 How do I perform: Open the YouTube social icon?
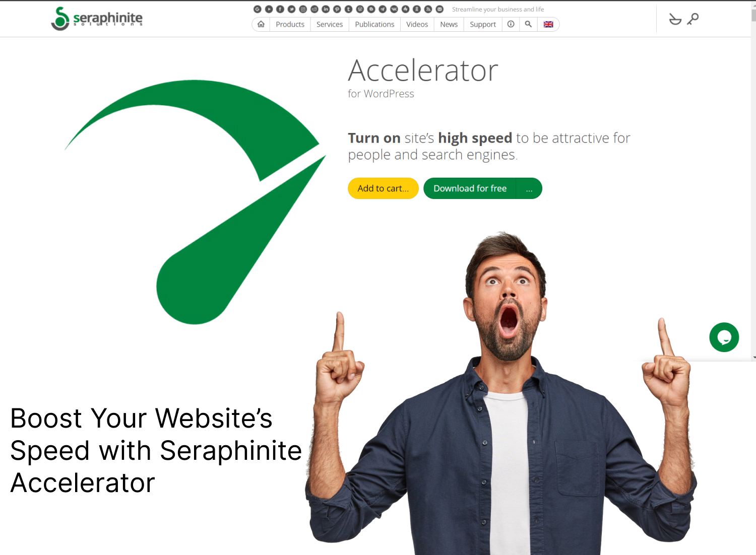pyautogui.click(x=269, y=9)
